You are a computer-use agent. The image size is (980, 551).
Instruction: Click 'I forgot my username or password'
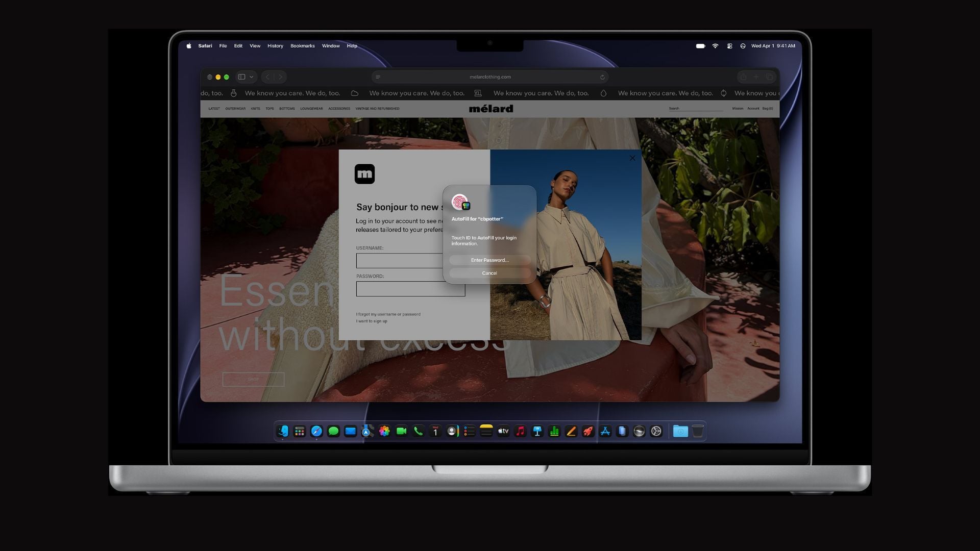pos(388,314)
